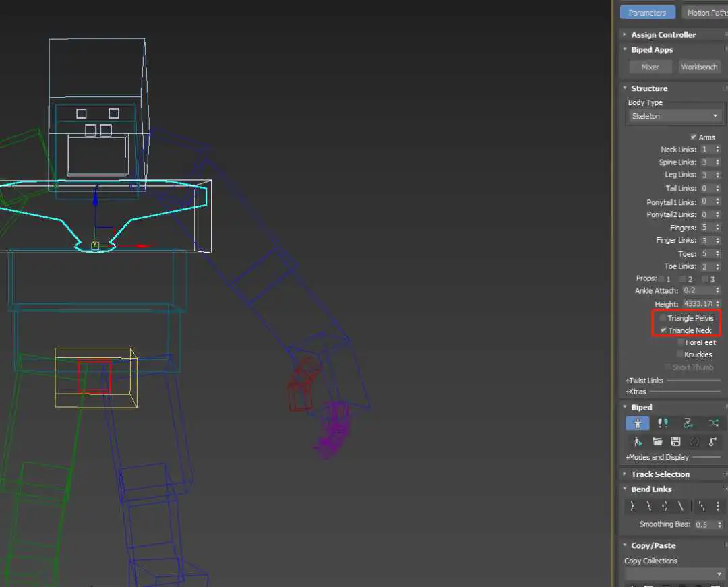
Task: Click the disabled Short Thumb checkbox
Action: (667, 367)
